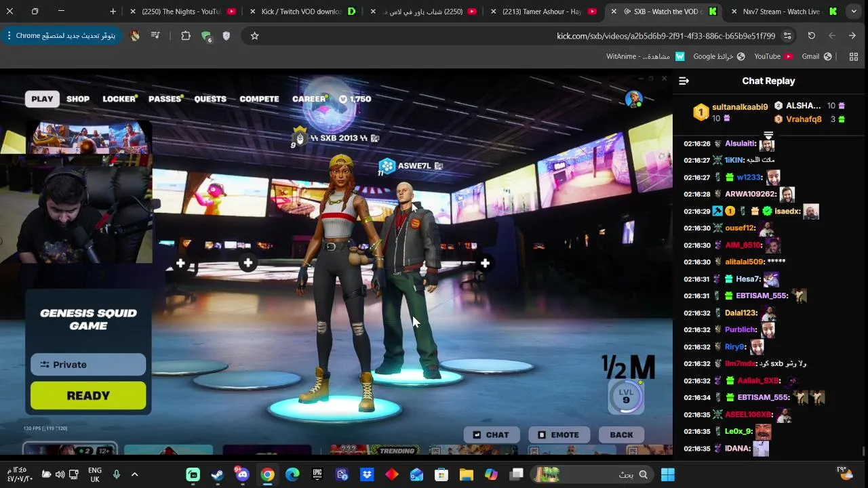Open Task View from taskbar
868x488 pixels.
tap(516, 474)
